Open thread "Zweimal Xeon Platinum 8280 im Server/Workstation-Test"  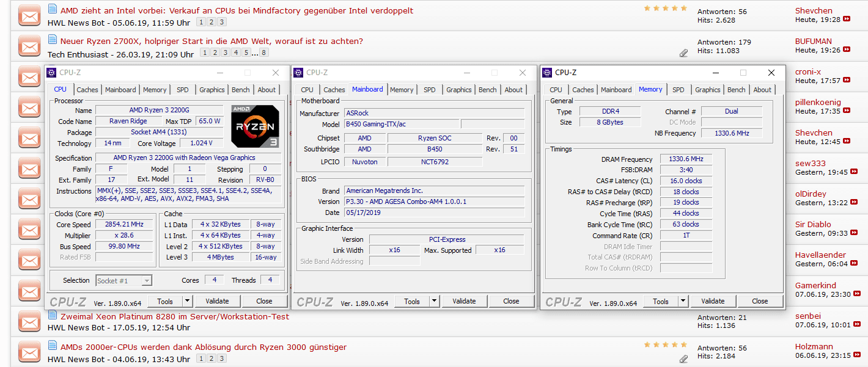pyautogui.click(x=175, y=316)
